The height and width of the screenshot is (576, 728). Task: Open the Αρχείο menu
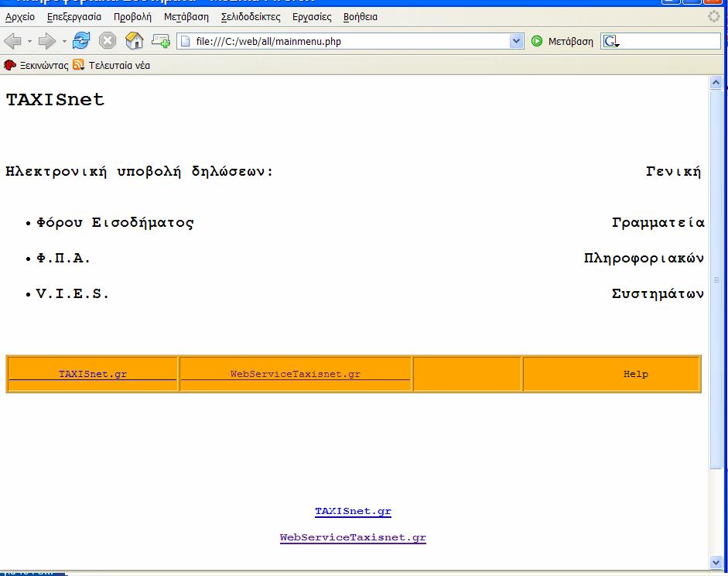[x=20, y=17]
